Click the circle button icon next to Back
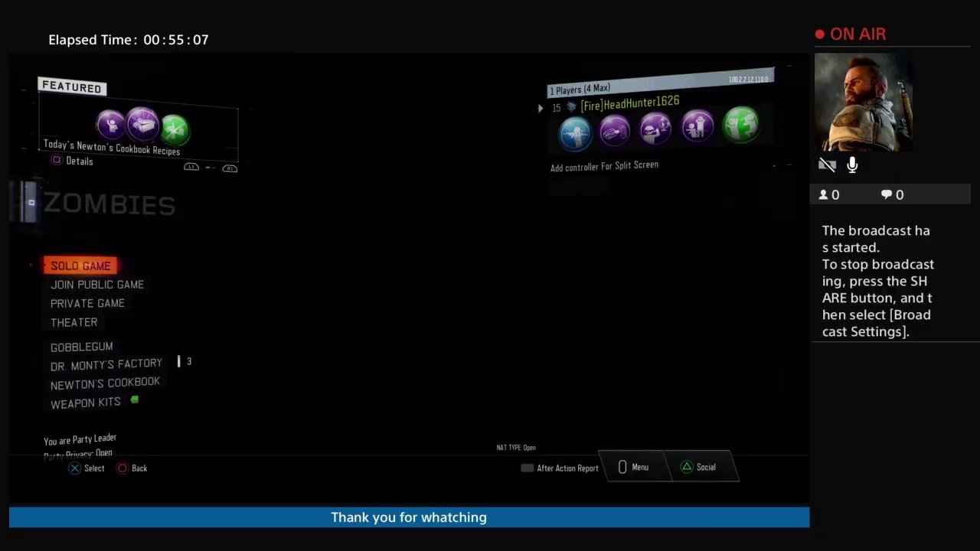980x551 pixels. 122,468
